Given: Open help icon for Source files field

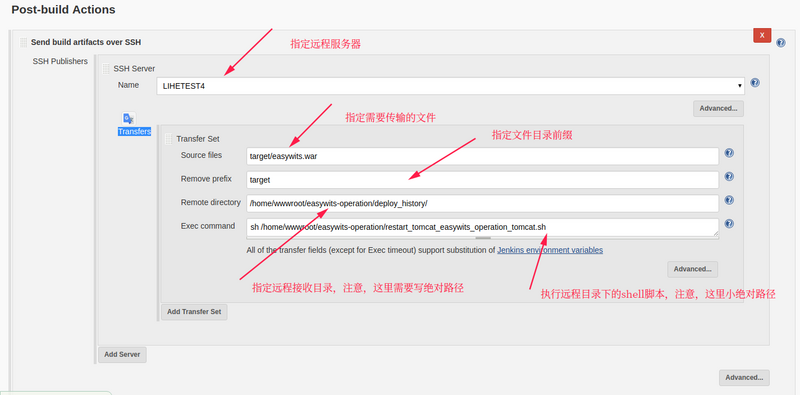Looking at the screenshot, I should click(x=729, y=153).
